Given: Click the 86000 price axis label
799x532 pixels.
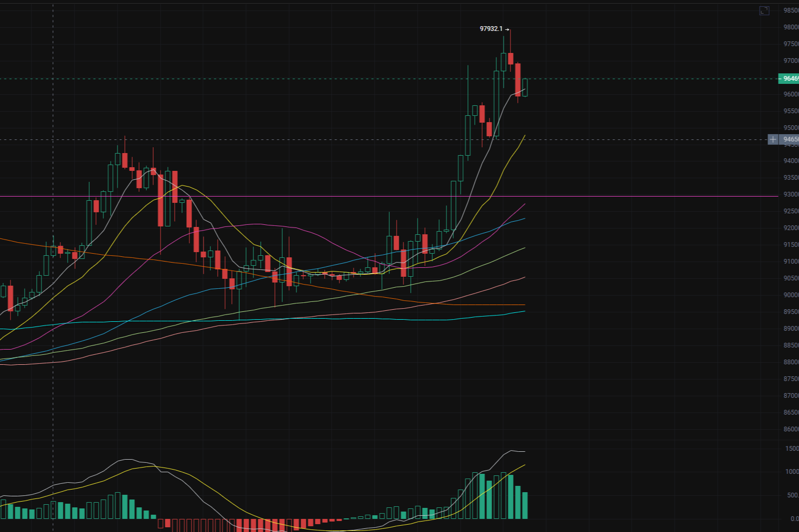Looking at the screenshot, I should 791,429.
